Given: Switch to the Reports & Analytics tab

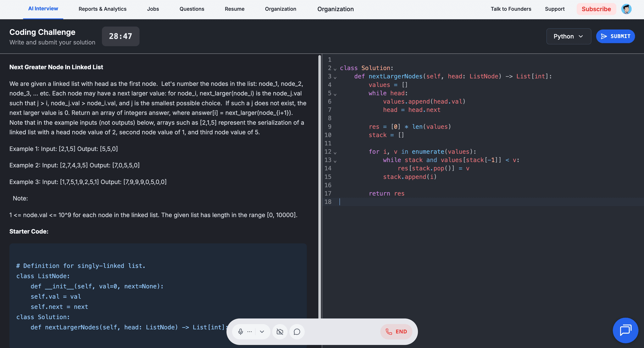Looking at the screenshot, I should pos(103,9).
